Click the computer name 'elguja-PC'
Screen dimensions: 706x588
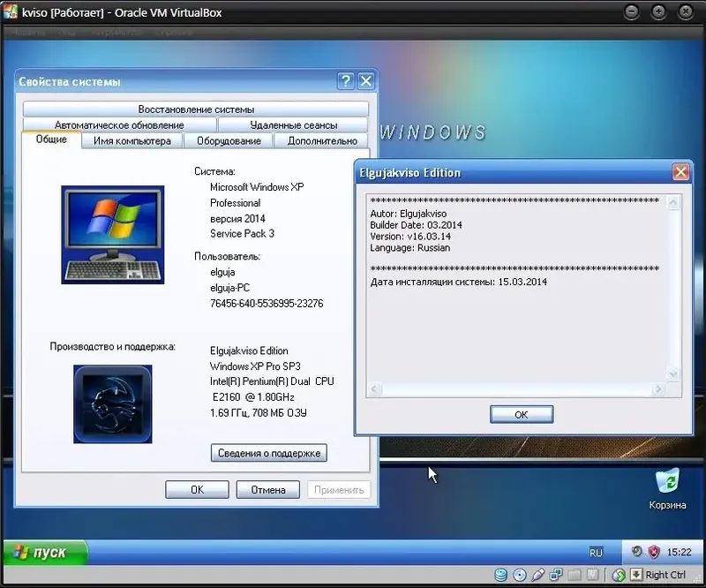point(229,288)
